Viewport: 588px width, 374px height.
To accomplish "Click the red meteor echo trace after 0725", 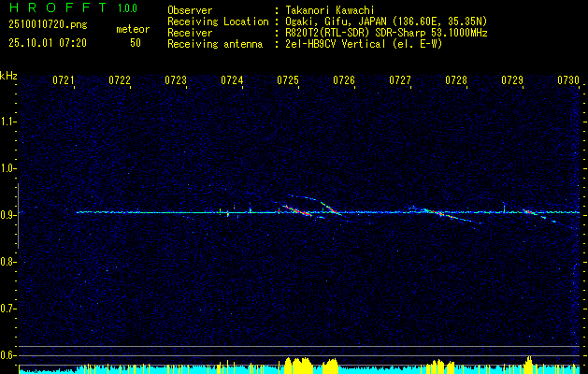I will [297, 210].
